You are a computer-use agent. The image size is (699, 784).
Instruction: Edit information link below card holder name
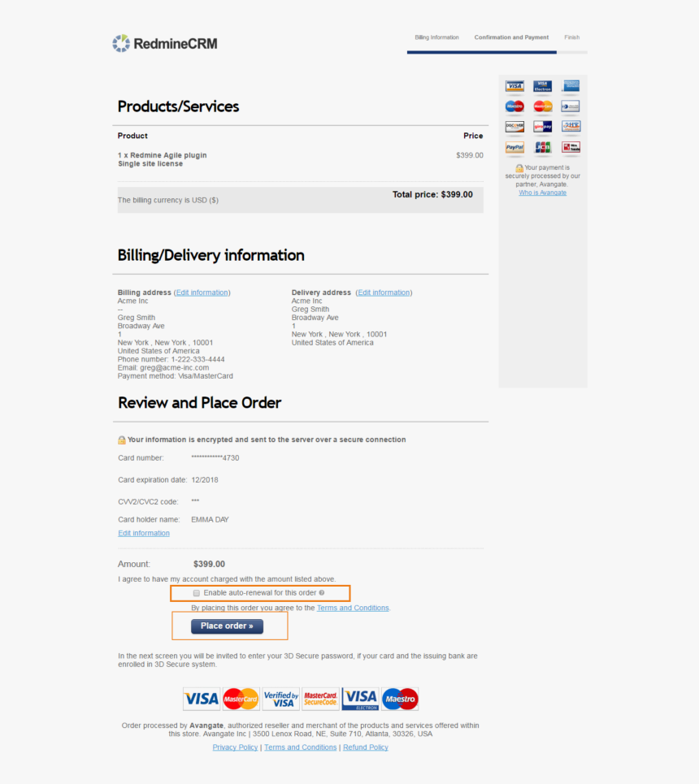[x=144, y=533]
